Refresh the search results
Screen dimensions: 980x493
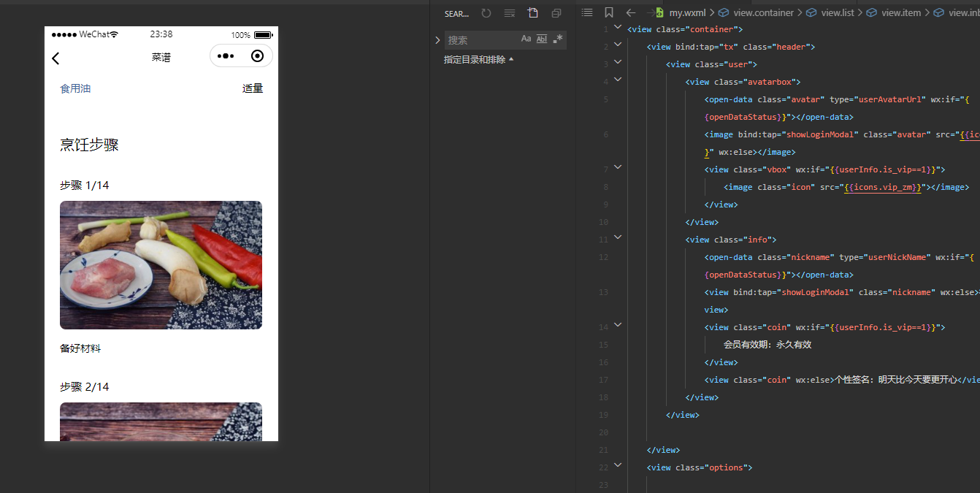point(486,13)
